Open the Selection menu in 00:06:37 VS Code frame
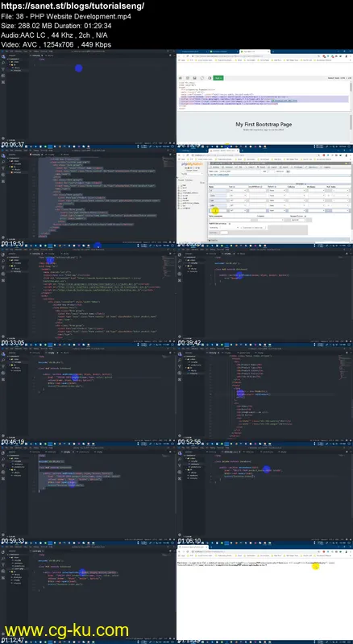The height and width of the screenshot is (644, 353). [x=19, y=52]
